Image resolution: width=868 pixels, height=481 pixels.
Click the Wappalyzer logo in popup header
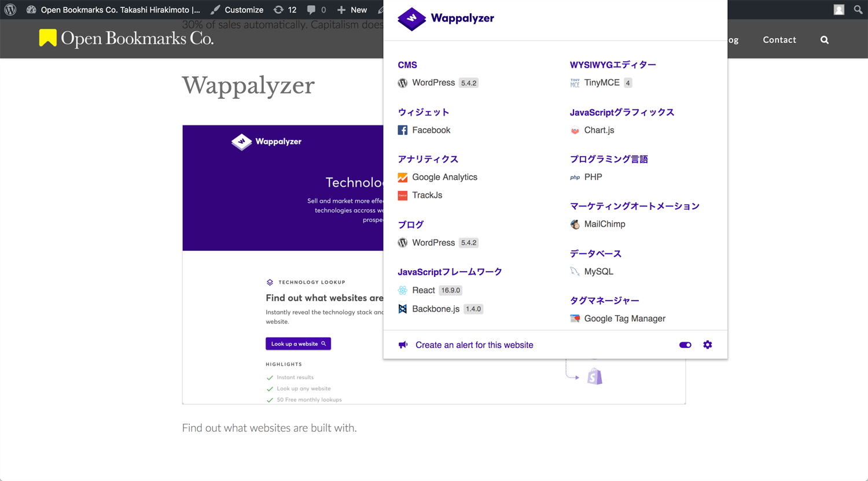click(446, 18)
